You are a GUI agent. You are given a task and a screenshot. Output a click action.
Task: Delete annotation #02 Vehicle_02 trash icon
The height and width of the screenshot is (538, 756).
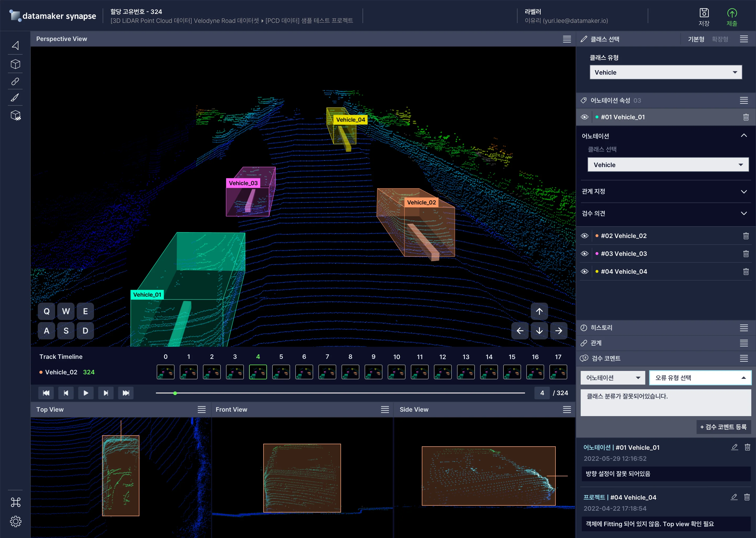click(746, 236)
